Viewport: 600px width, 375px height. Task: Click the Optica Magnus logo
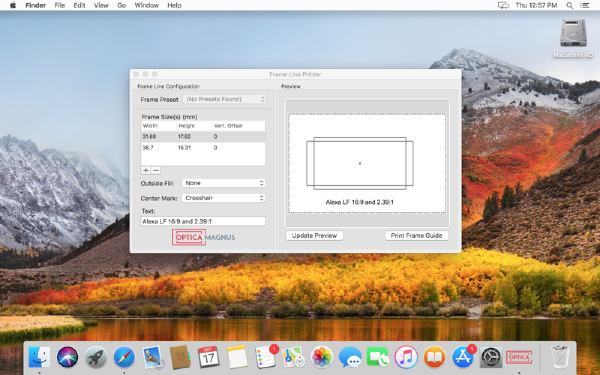(203, 237)
